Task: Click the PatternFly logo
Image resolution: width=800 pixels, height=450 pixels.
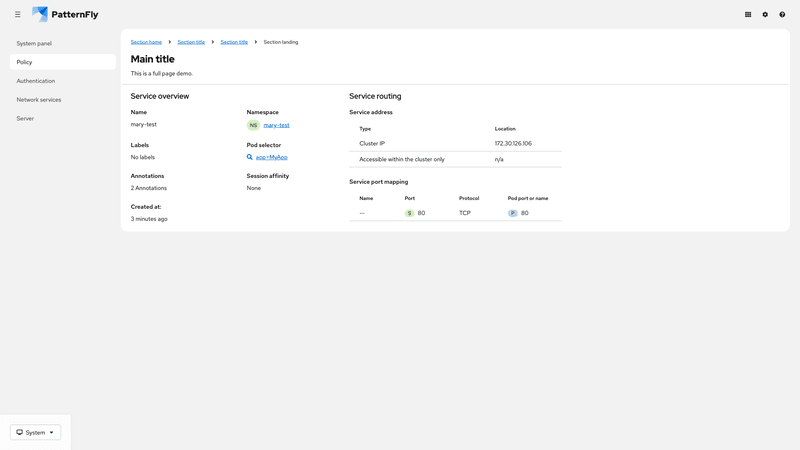Action: click(x=65, y=14)
